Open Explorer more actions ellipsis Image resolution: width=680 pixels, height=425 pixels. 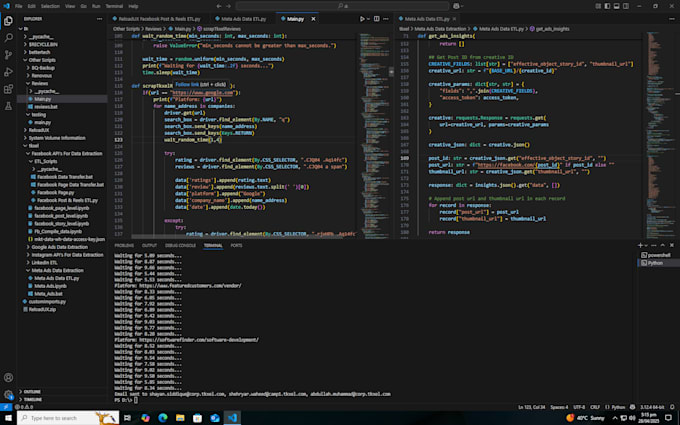point(99,19)
